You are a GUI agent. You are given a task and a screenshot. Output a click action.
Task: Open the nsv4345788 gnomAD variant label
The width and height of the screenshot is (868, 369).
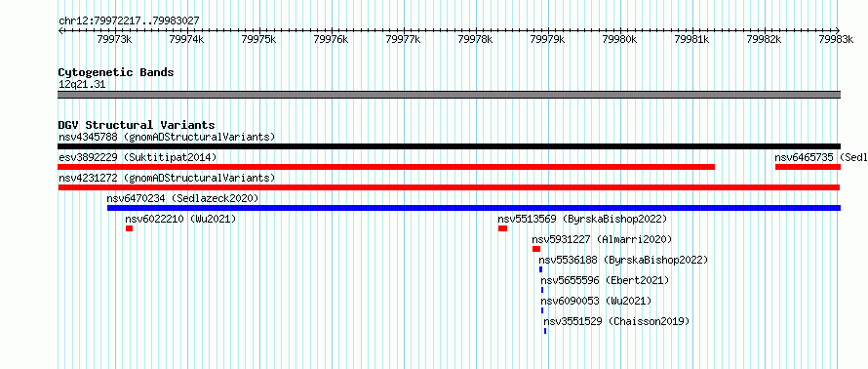[167, 137]
